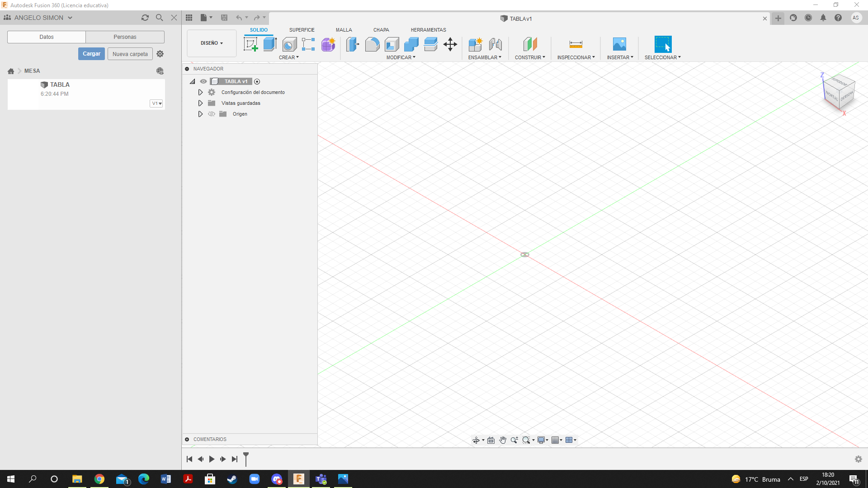Switch to the MALLA tab
The image size is (868, 488).
click(x=344, y=30)
